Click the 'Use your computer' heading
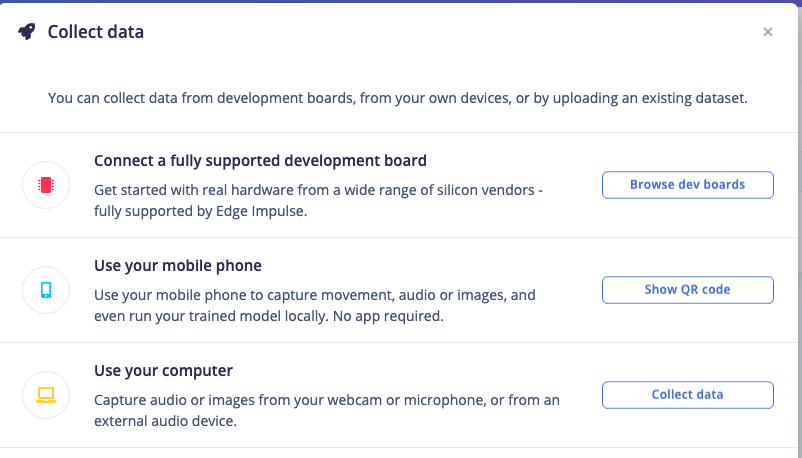 [163, 370]
